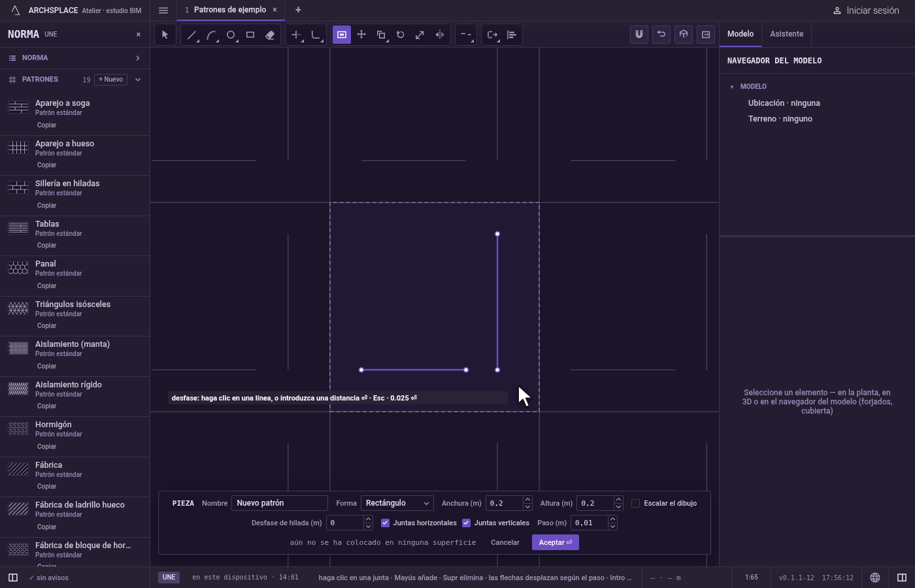Activate the rotate tool

coord(401,35)
